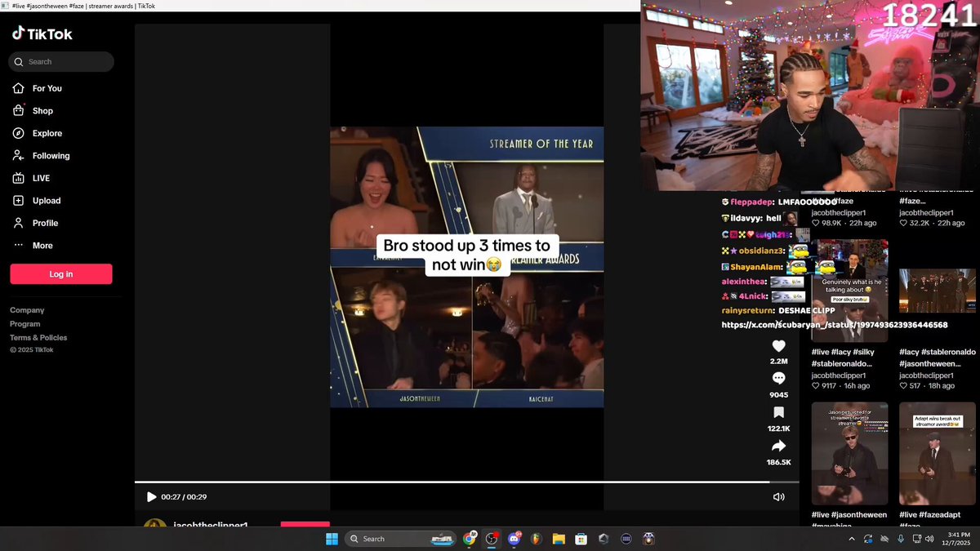
Task: Click the volume icon in system tray
Action: click(928, 539)
